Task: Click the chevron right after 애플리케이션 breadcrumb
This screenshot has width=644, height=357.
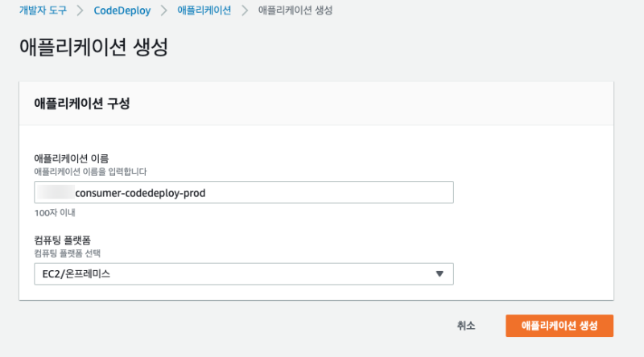Action: (x=245, y=10)
